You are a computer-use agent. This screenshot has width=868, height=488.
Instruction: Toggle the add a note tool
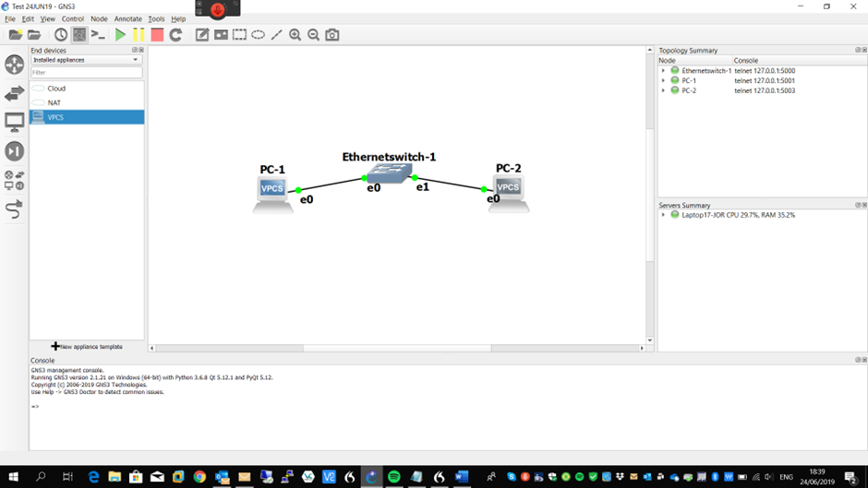coord(202,35)
